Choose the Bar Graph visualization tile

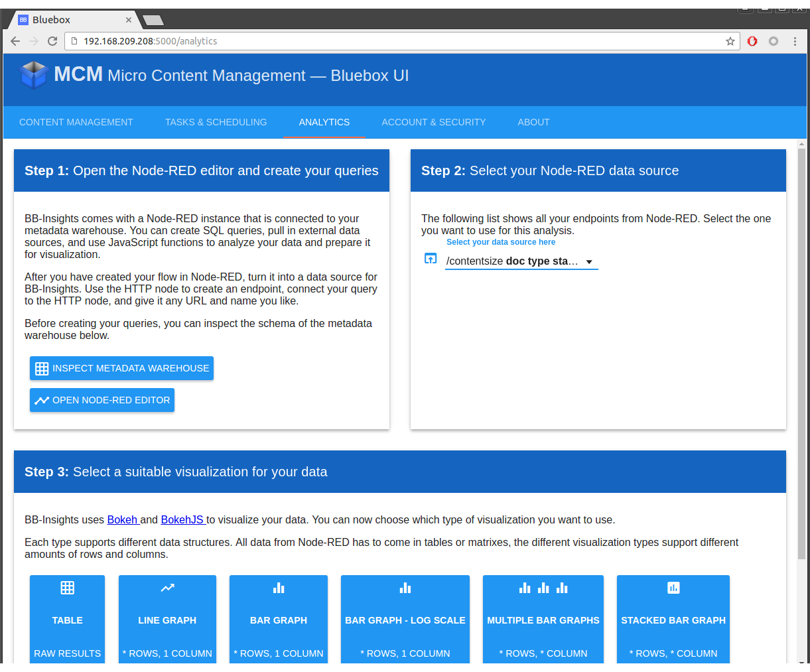coord(279,619)
